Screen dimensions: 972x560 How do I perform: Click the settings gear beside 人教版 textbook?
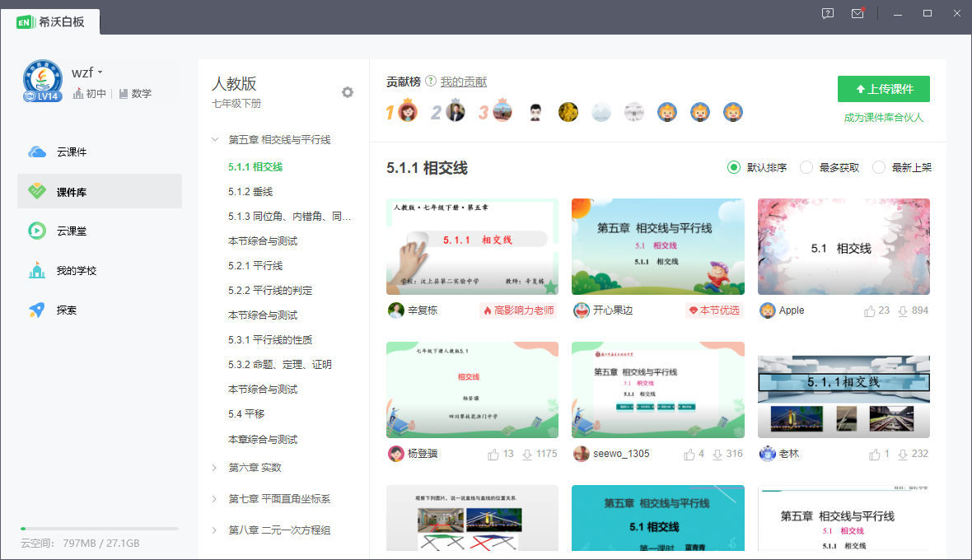348,92
